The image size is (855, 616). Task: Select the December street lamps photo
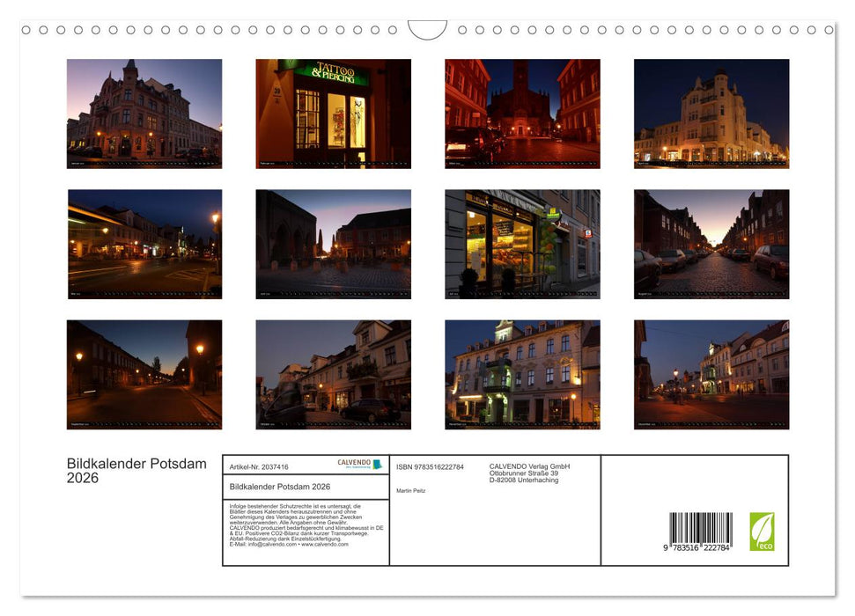(710, 374)
